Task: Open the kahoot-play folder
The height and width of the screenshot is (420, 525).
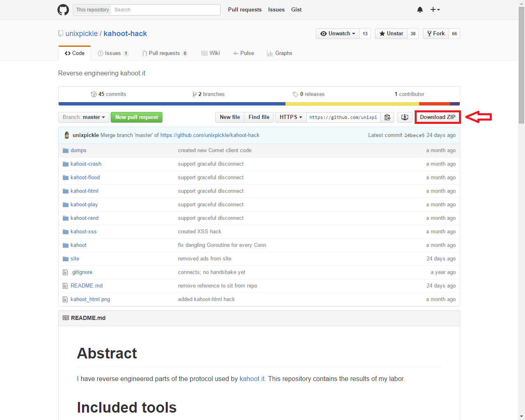Action: [84, 205]
